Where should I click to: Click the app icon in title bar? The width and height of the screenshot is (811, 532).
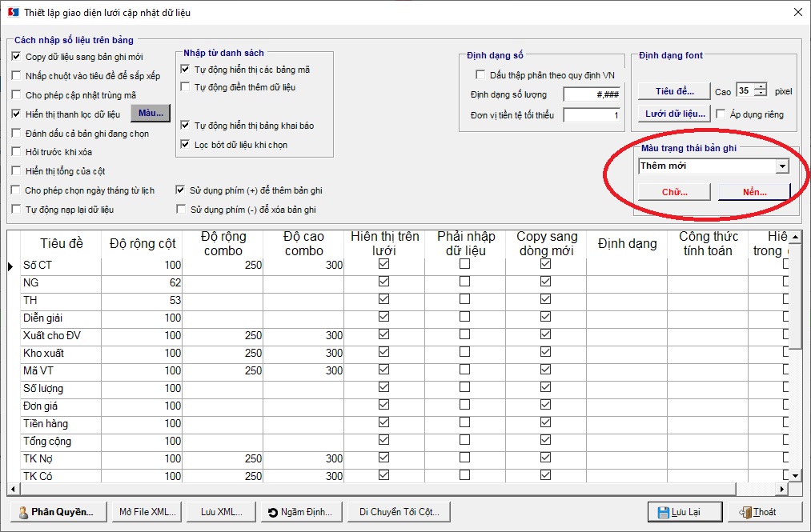point(12,12)
